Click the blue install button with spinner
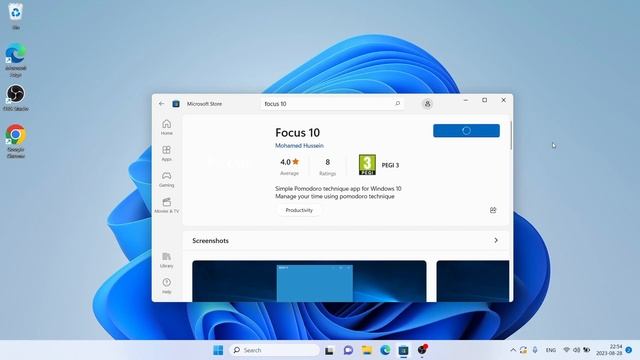Screen dimensions: 640x360 click(466, 131)
